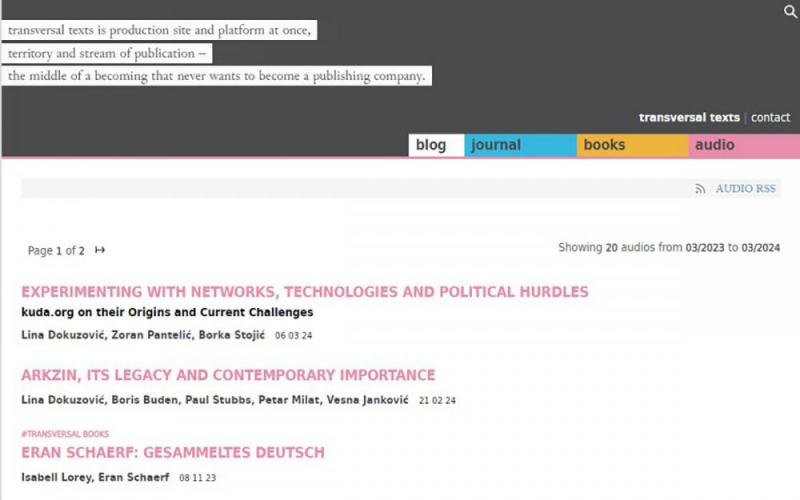Open Experimenting with Networks audio entry
800x500 pixels.
[x=305, y=292]
